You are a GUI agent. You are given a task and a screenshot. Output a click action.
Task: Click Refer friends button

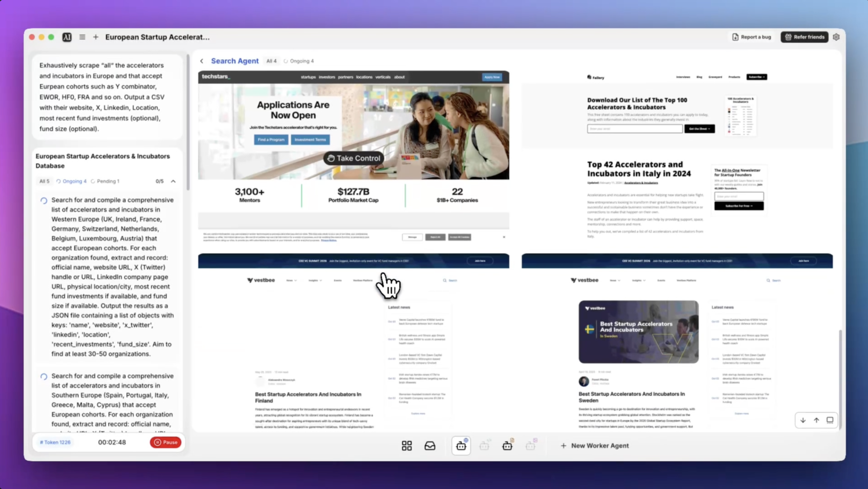(x=804, y=37)
